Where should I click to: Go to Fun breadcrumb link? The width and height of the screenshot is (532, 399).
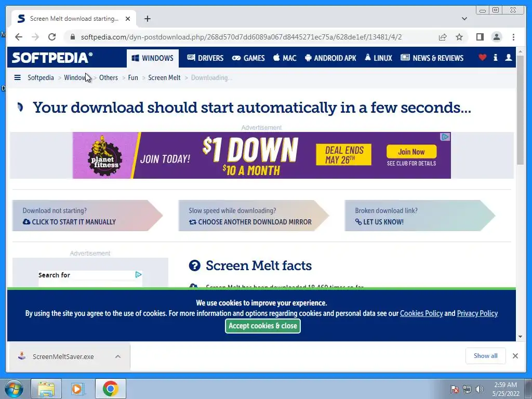(133, 78)
